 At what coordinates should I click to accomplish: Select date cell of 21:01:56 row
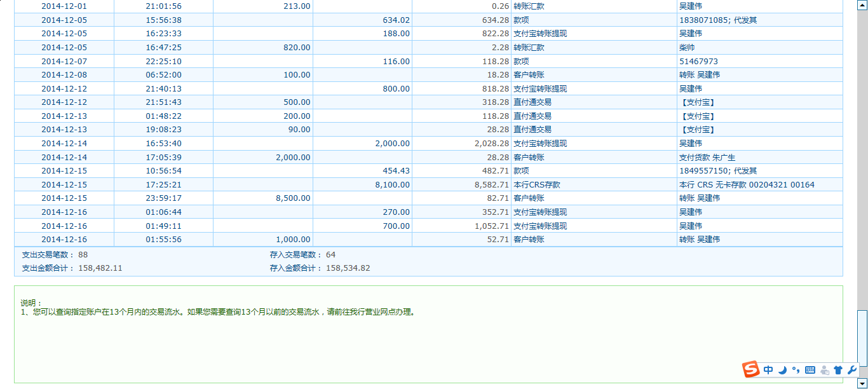point(64,6)
